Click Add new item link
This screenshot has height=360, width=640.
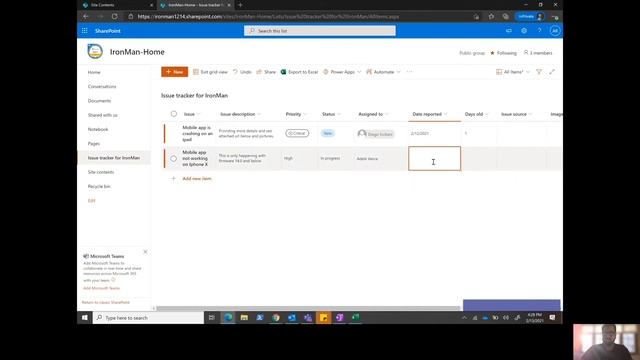tap(197, 179)
